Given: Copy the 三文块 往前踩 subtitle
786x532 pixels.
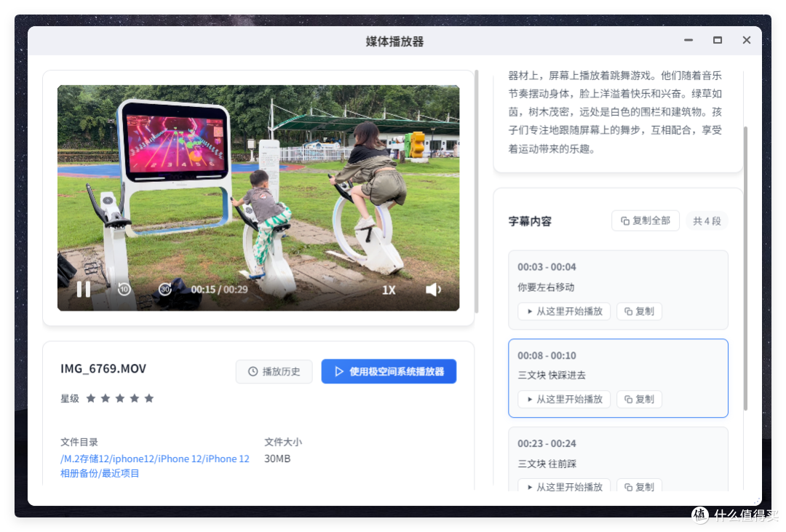Looking at the screenshot, I should pyautogui.click(x=639, y=486).
